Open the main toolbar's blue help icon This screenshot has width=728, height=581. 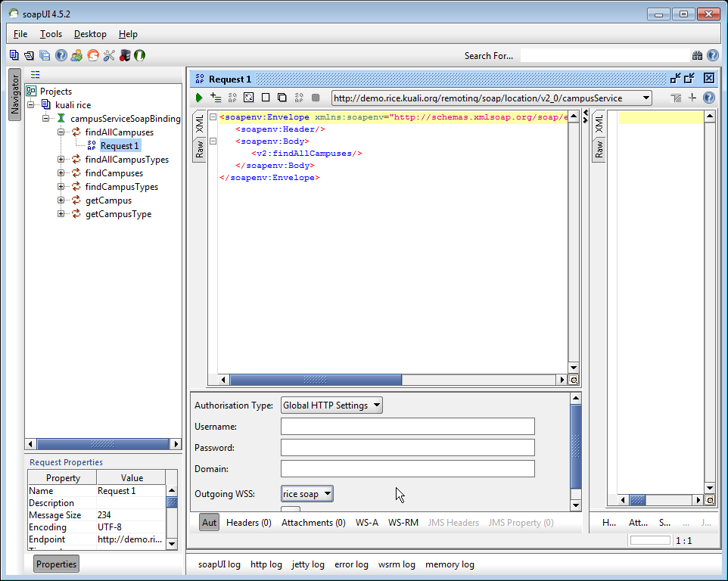coord(61,55)
